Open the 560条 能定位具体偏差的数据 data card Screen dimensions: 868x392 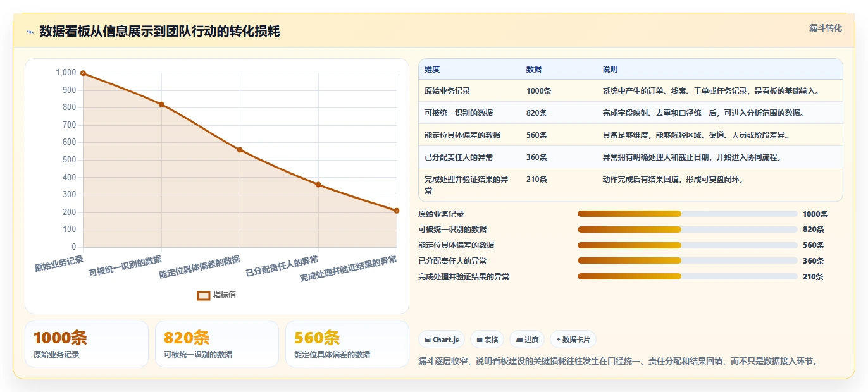click(347, 344)
